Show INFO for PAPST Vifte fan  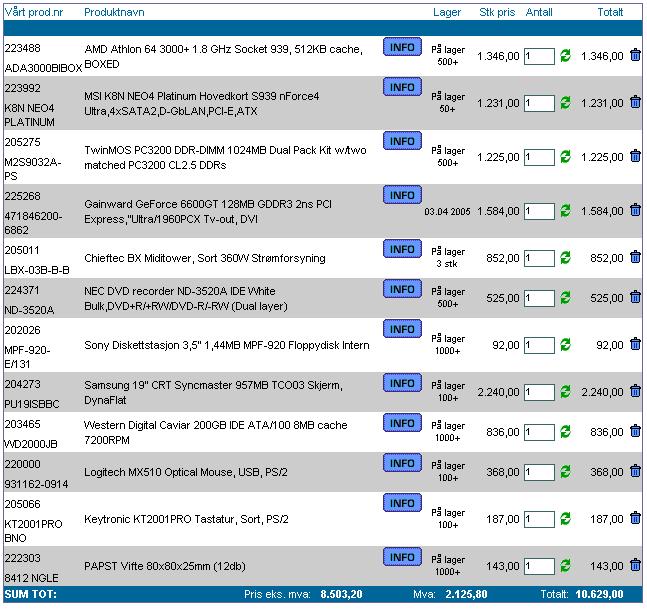[x=402, y=557]
